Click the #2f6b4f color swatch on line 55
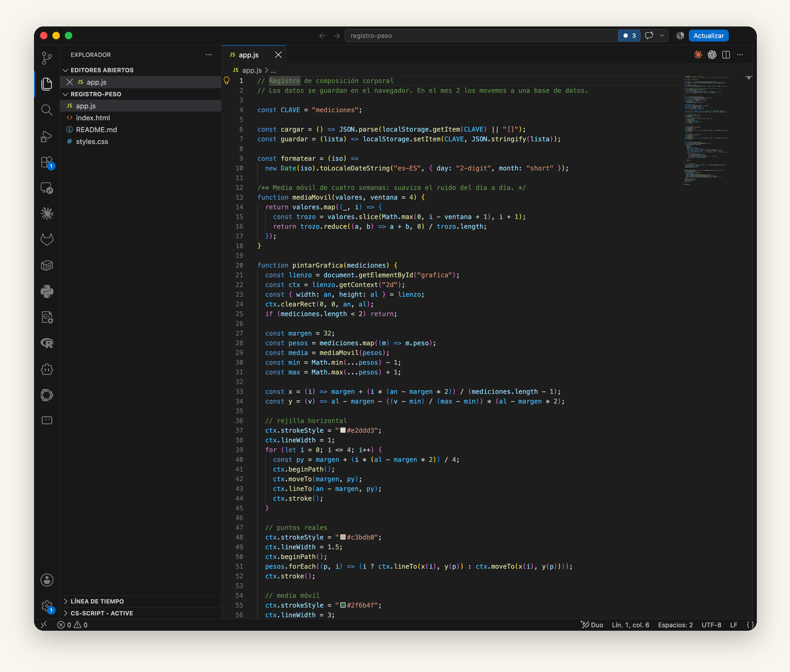 [343, 605]
